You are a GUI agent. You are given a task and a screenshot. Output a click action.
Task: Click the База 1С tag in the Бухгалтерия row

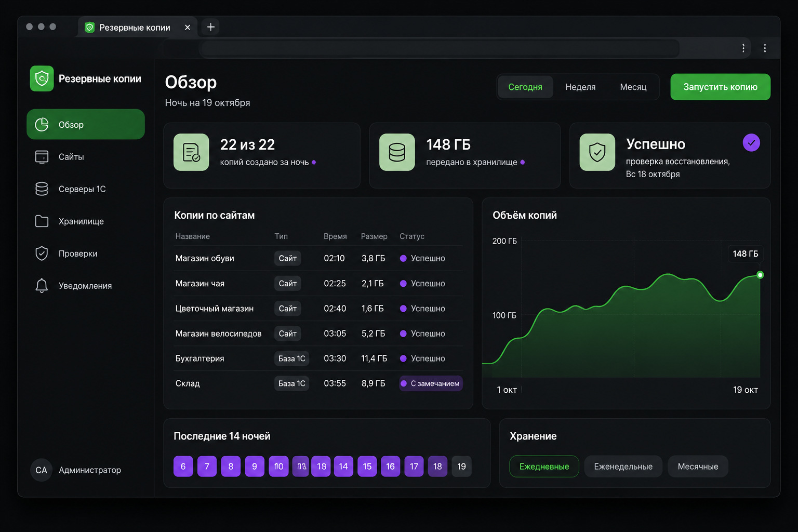(x=291, y=358)
